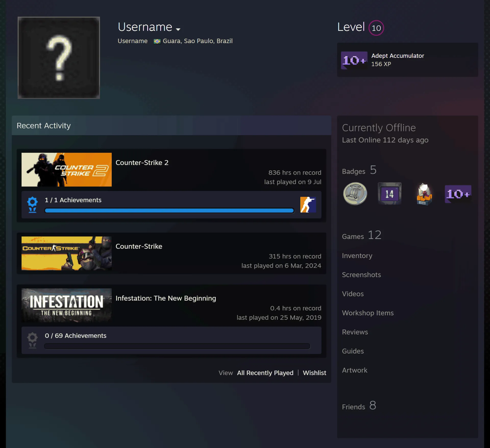Click the 'Recent Activity' header text
The image size is (490, 448).
click(44, 126)
